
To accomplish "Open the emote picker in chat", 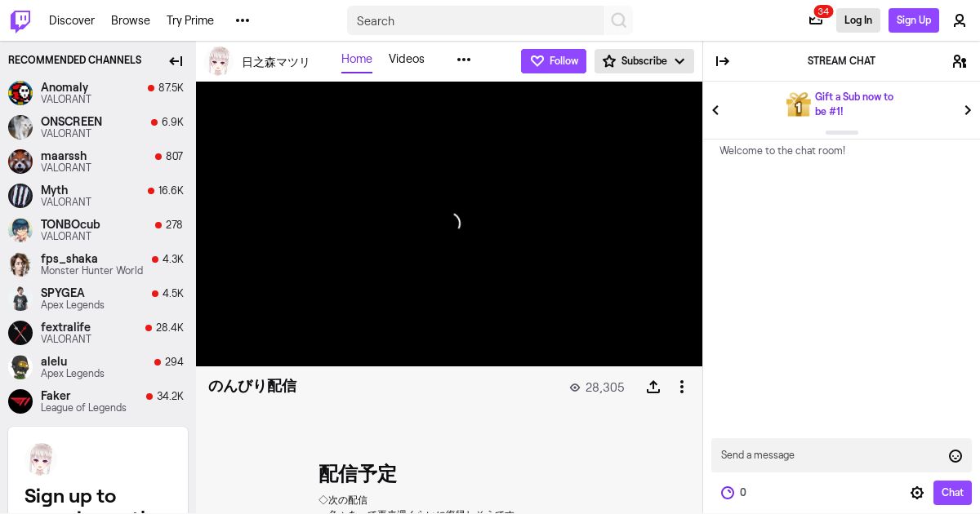I will [955, 456].
